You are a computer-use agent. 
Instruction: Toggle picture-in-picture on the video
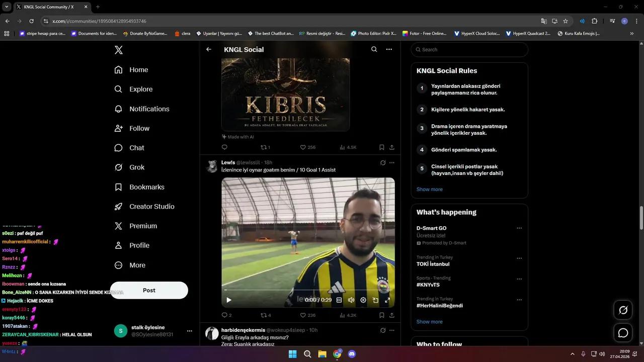(x=375, y=300)
